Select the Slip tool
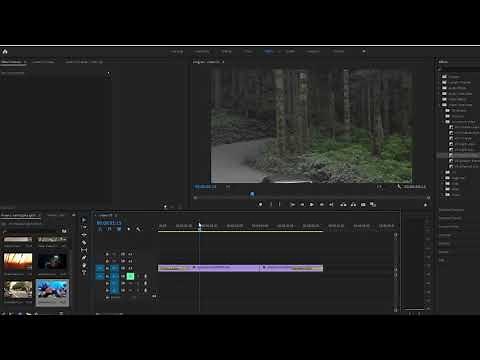480x360 pixels. tap(84, 250)
